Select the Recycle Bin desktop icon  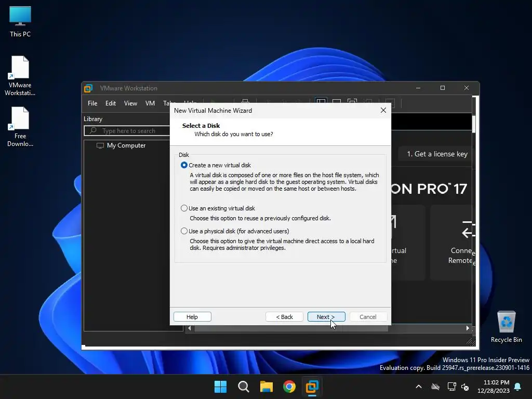(506, 327)
